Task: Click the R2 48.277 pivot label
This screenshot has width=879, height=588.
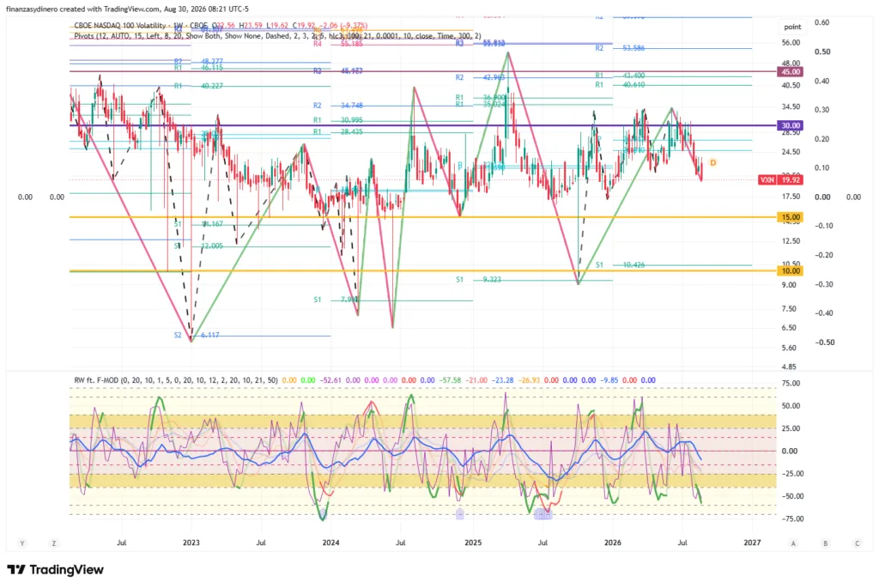Action: pyautogui.click(x=198, y=61)
